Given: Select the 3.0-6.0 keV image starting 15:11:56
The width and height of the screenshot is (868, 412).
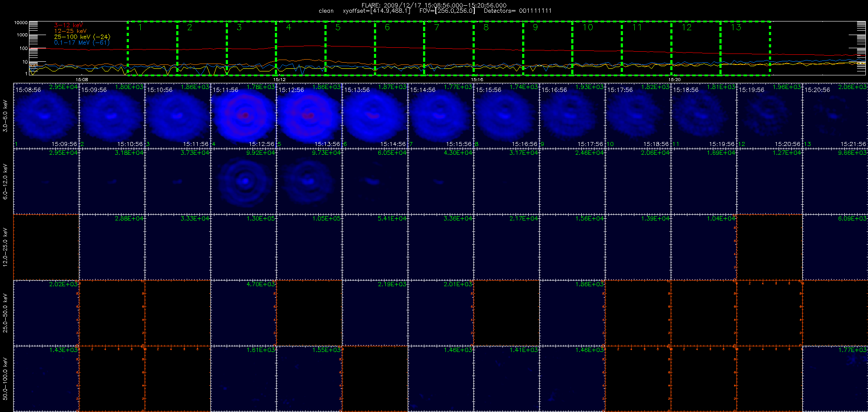Looking at the screenshot, I should (x=244, y=116).
